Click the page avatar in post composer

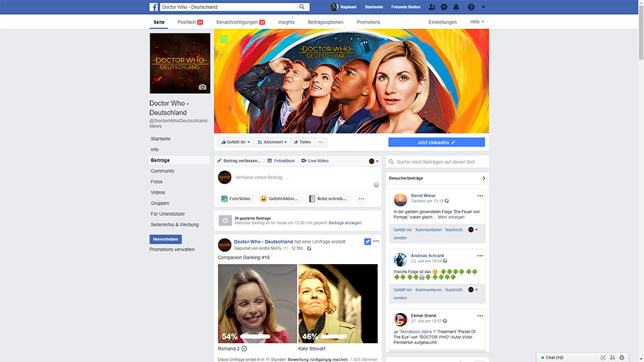(x=225, y=177)
